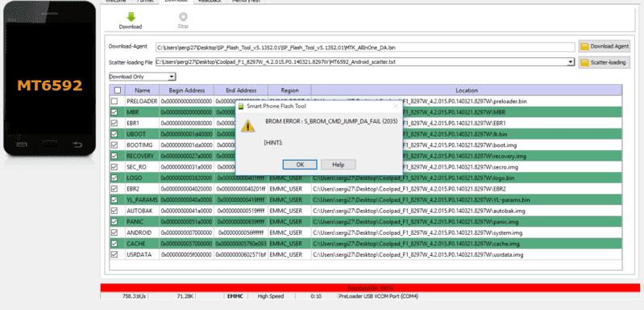Click the green Download arrow toolbar button
The width and height of the screenshot is (644, 310).
(x=131, y=20)
